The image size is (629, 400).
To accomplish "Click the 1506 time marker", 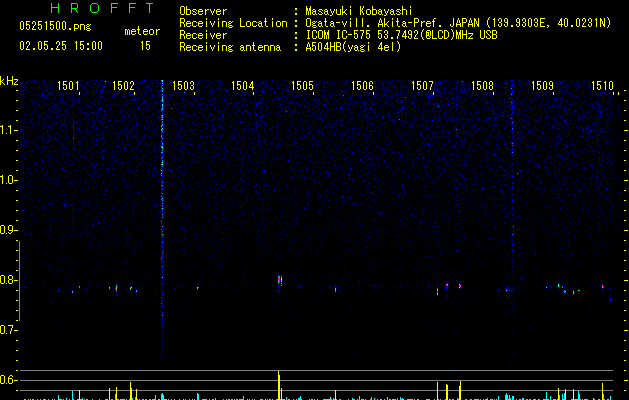I will [x=362, y=86].
